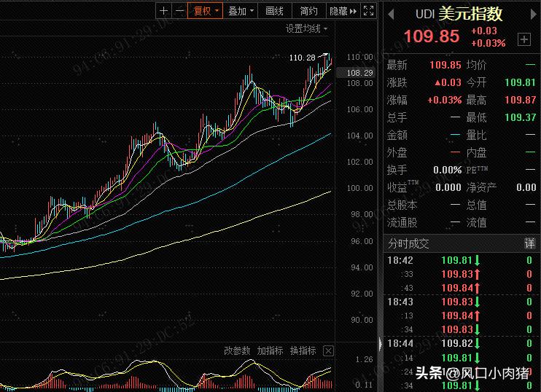Switch to 简约 view
The image size is (541, 392).
coord(309,11)
